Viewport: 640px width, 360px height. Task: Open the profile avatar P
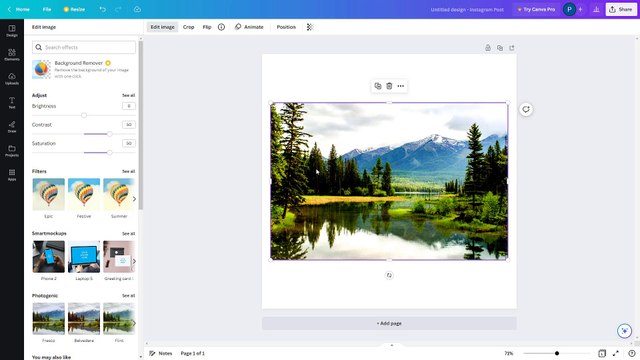click(x=569, y=9)
